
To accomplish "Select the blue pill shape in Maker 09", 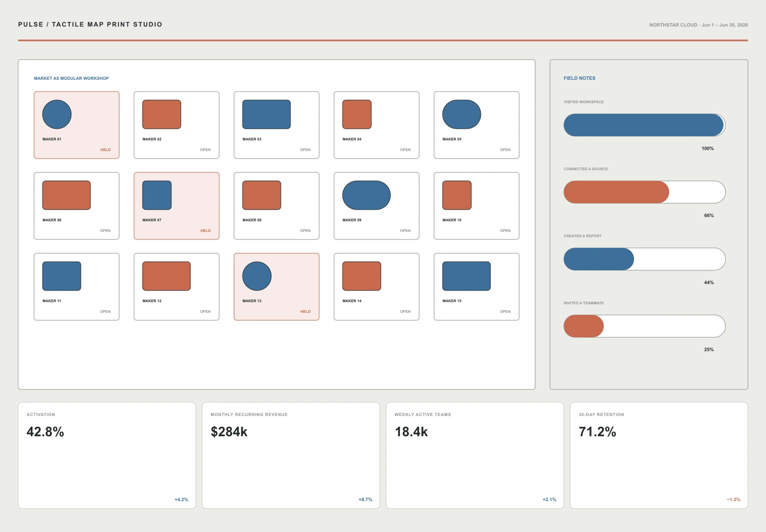I will coord(367,195).
